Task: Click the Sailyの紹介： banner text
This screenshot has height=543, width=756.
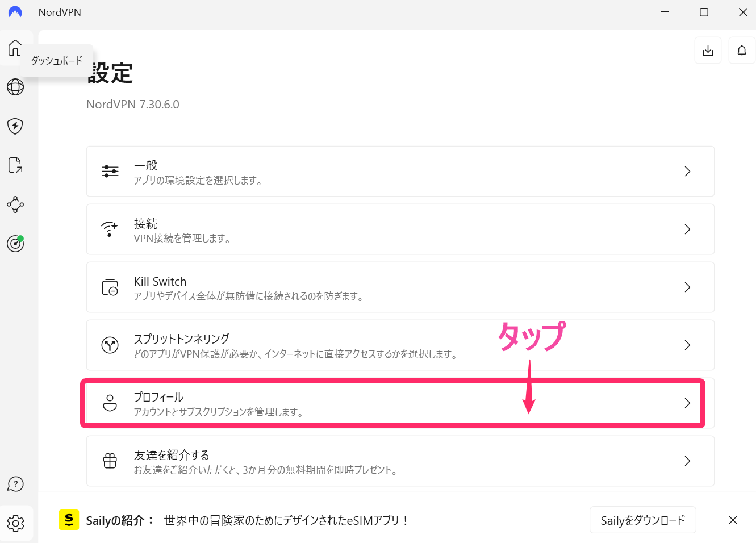Action: (120, 520)
